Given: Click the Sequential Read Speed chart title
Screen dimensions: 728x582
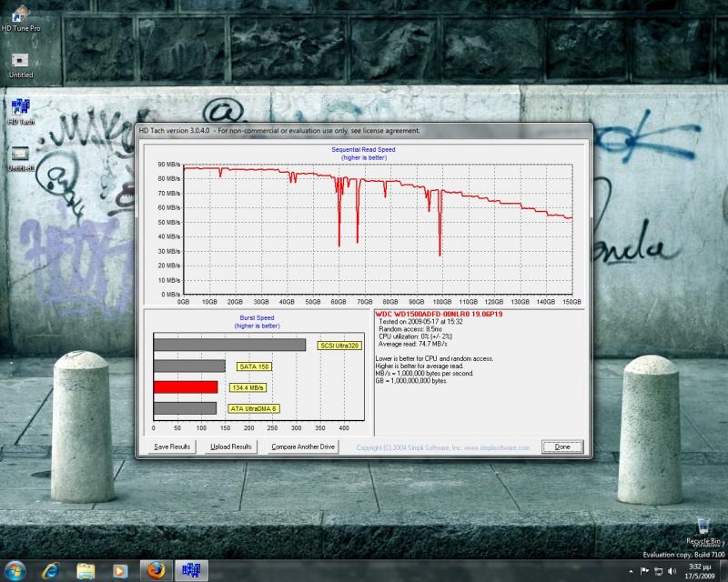Looking at the screenshot, I should 363,149.
